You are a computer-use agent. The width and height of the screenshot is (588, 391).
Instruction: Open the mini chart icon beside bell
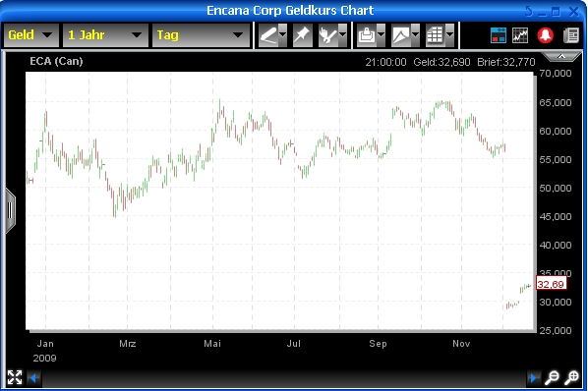coord(520,35)
